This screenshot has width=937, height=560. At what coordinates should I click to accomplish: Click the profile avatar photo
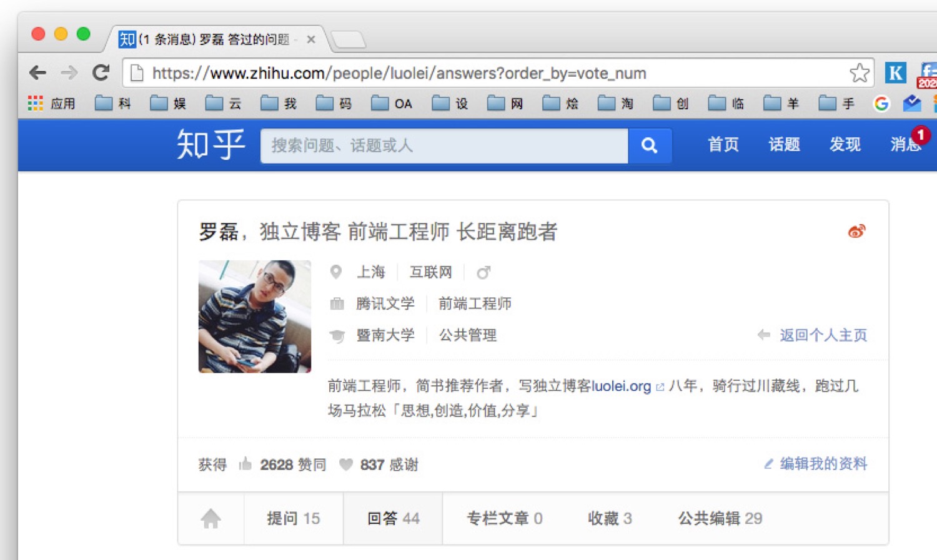(x=255, y=317)
